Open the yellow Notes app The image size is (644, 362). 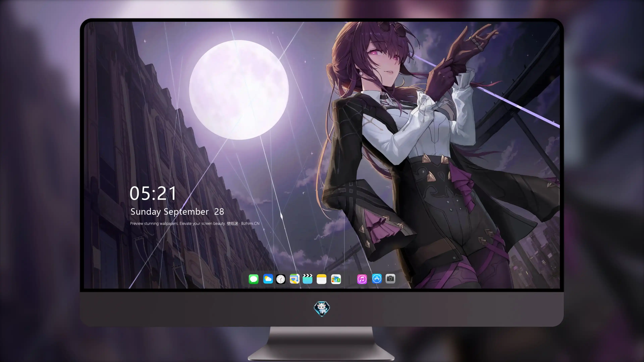coord(321,279)
